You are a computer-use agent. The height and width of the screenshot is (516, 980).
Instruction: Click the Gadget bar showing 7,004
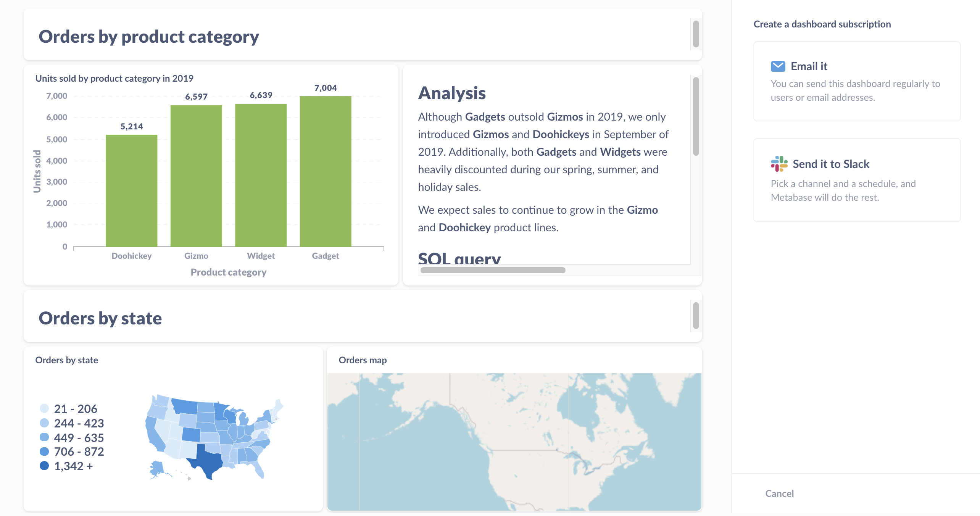point(326,177)
